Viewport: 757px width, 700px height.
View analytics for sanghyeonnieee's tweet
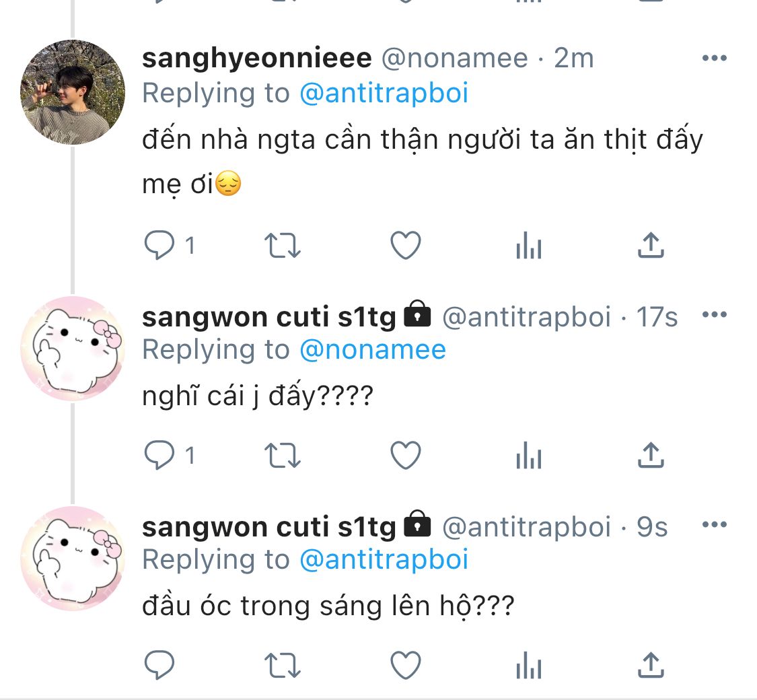tap(529, 248)
